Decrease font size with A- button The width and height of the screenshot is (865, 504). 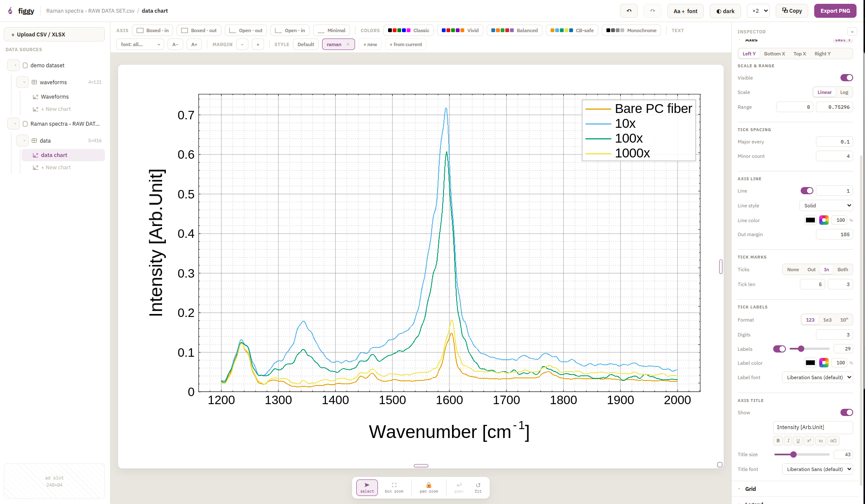point(175,44)
